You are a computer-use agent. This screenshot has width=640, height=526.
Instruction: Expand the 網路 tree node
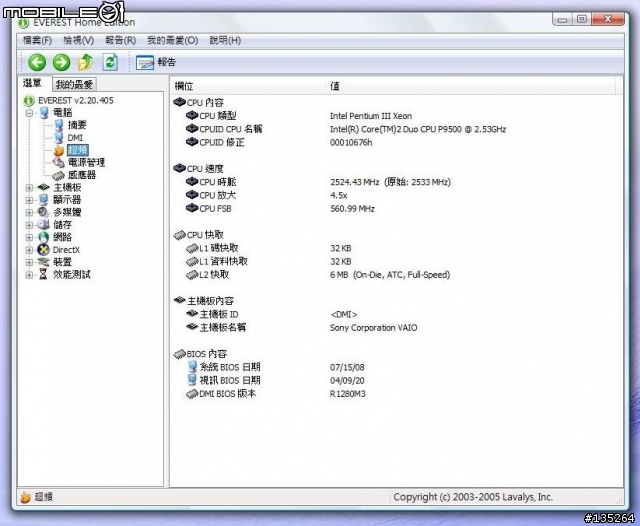pos(29,237)
